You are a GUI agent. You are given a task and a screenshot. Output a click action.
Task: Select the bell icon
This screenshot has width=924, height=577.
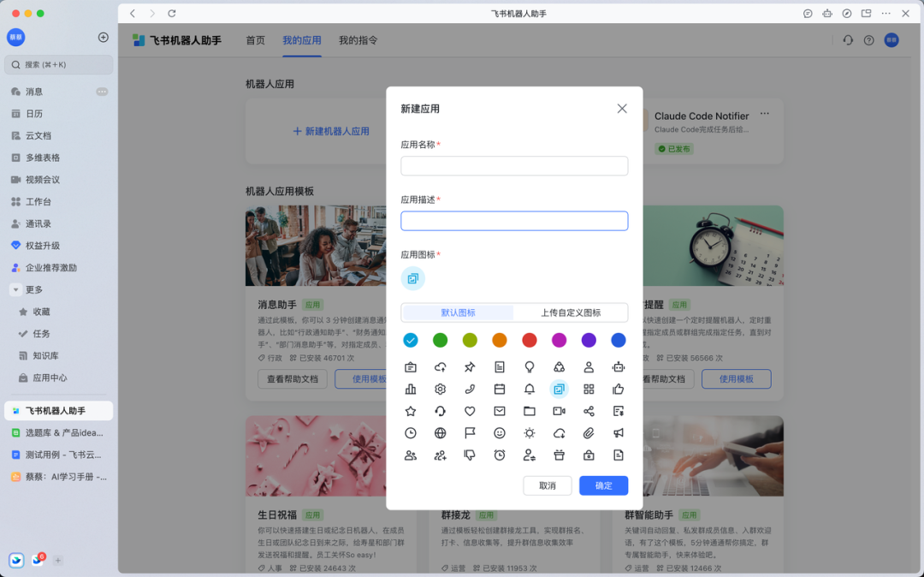pos(530,389)
